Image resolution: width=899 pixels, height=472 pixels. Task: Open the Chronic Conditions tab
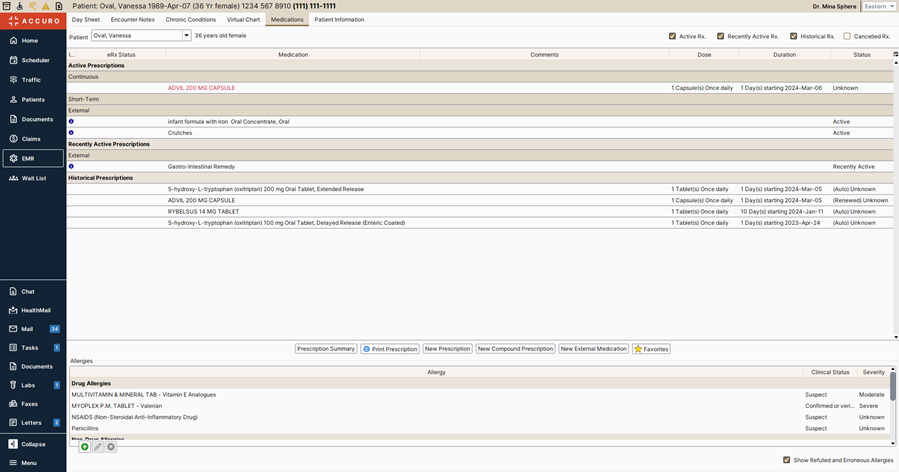[190, 19]
